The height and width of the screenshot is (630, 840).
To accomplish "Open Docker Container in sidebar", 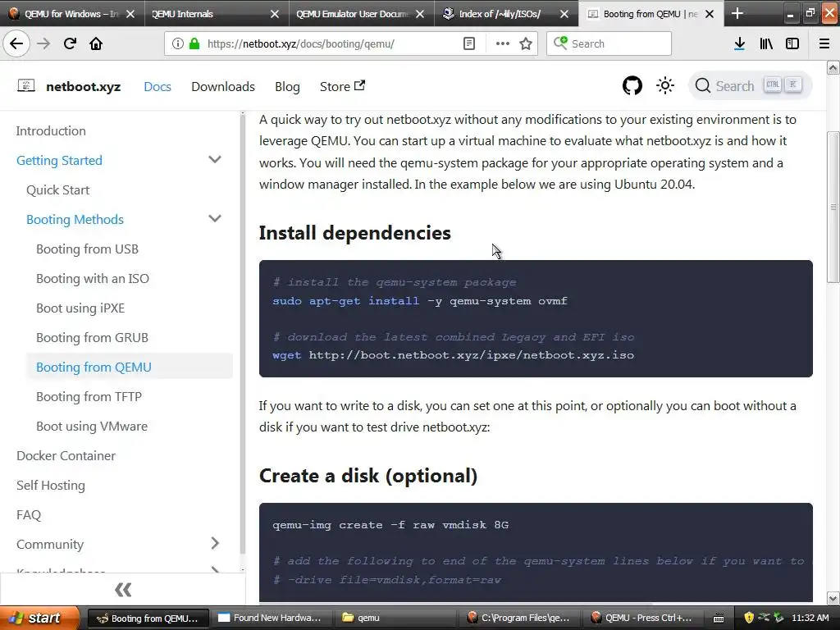I will point(66,454).
